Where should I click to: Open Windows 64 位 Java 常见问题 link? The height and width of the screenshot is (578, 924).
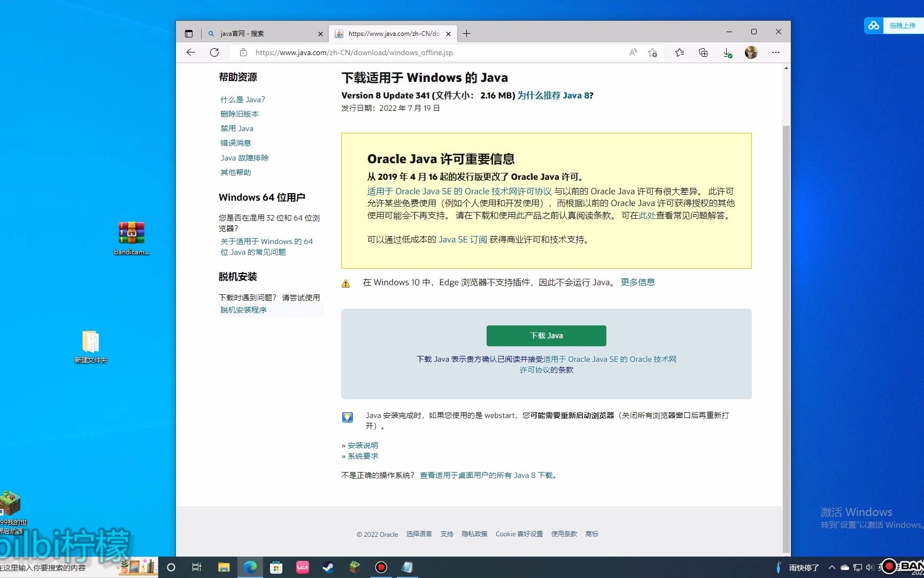coord(266,247)
